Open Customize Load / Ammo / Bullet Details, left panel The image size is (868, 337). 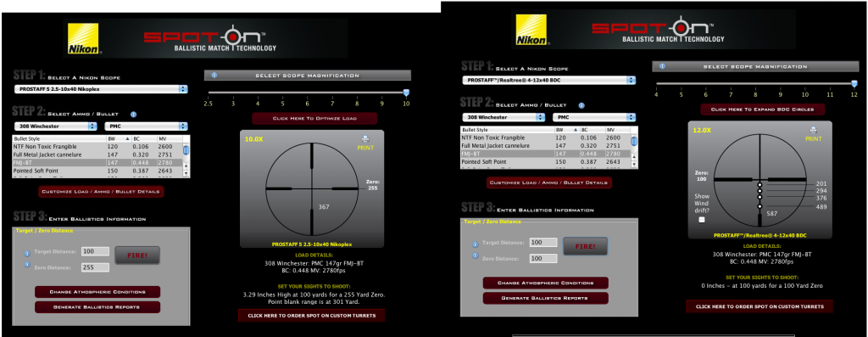[102, 192]
